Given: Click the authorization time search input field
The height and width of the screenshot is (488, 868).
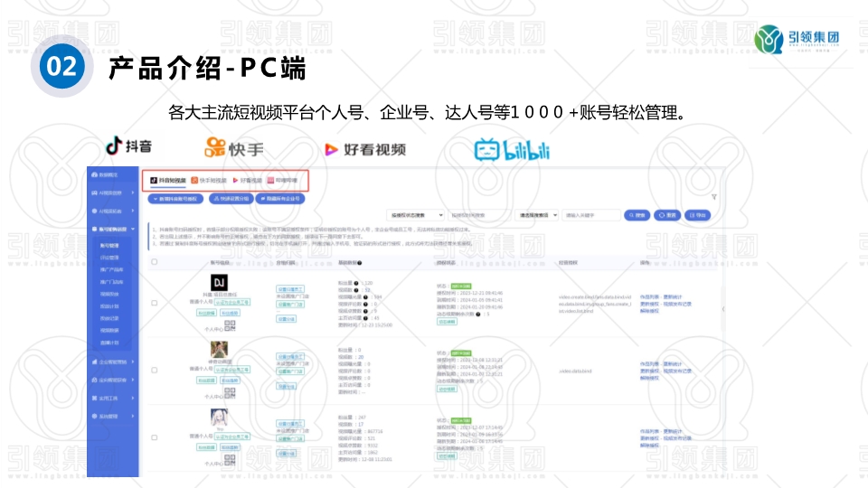Looking at the screenshot, I should [479, 215].
